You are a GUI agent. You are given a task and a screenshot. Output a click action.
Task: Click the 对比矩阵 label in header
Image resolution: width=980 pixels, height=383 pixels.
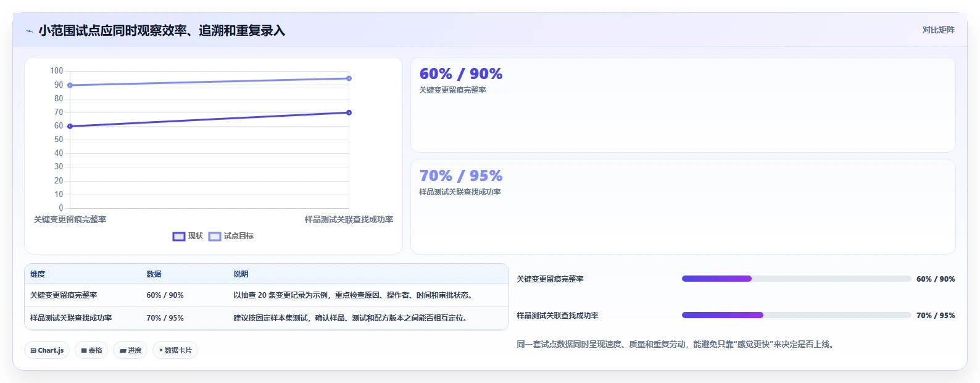coord(938,30)
